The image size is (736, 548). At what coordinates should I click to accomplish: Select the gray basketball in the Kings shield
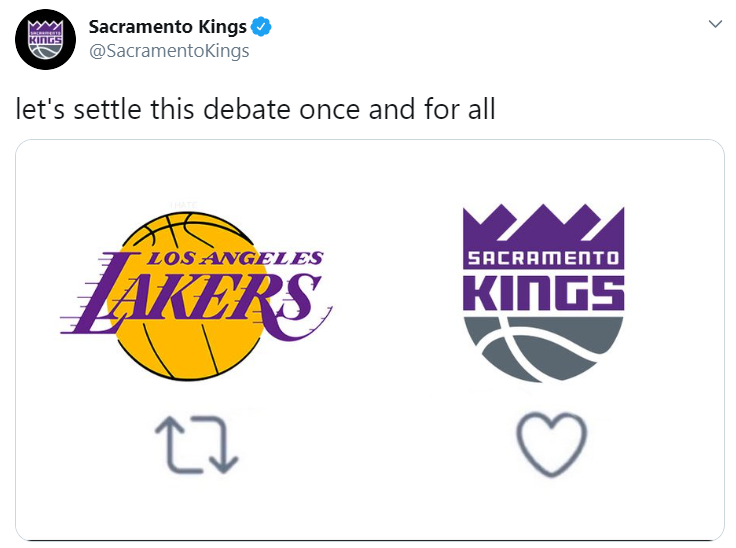[543, 349]
